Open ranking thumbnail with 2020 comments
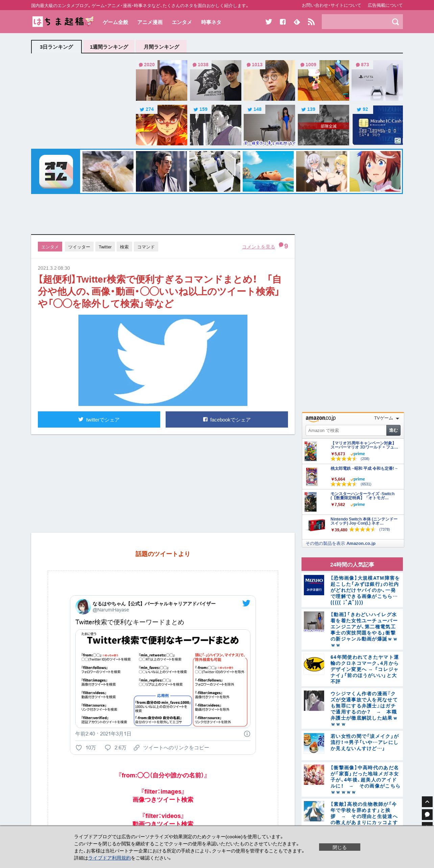This screenshot has width=434, height=868. click(x=162, y=80)
